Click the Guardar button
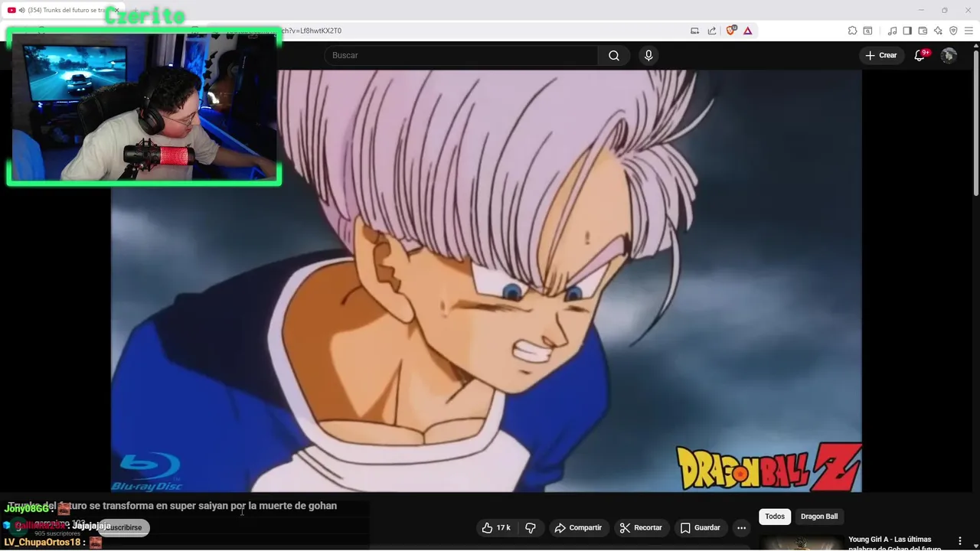This screenshot has height=551, width=980. point(701,528)
